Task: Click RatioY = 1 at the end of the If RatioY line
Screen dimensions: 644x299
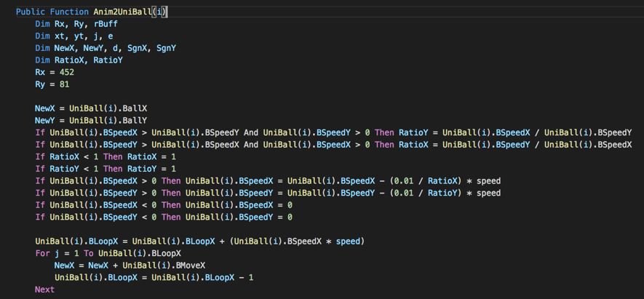Action: [x=151, y=169]
